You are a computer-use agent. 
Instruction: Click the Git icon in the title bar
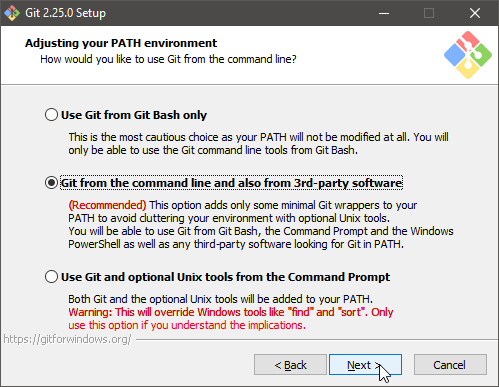pos(12,13)
